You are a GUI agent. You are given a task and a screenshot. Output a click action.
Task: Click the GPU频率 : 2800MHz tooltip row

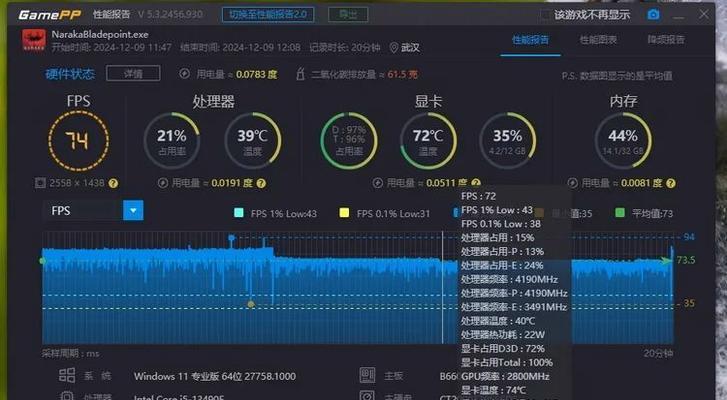coord(505,376)
